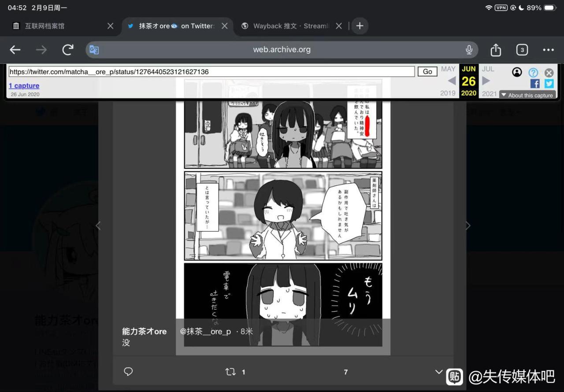This screenshot has width=564, height=392.
Task: Tap the 04:52 clock in status bar
Action: 17,8
